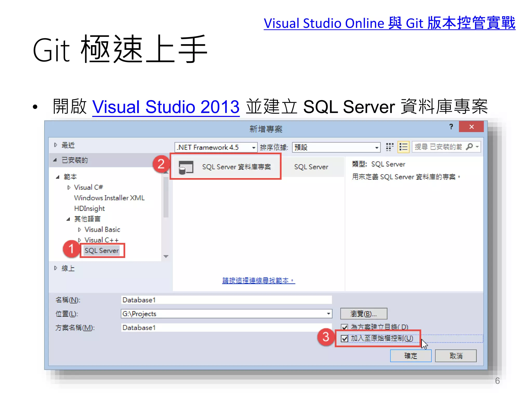Image resolution: width=532 pixels, height=399 pixels.
Task: Expand Visual C++ node
Action: (x=79, y=240)
